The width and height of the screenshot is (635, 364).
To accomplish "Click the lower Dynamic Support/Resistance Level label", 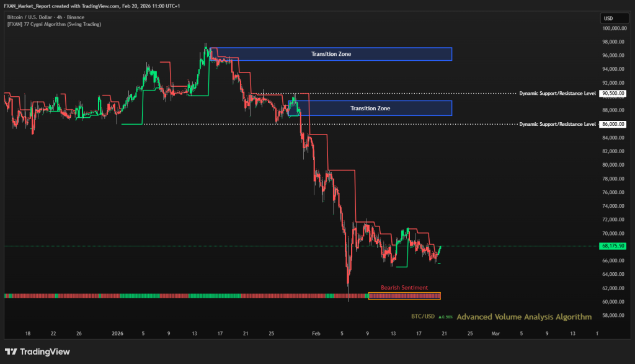I will click(557, 124).
